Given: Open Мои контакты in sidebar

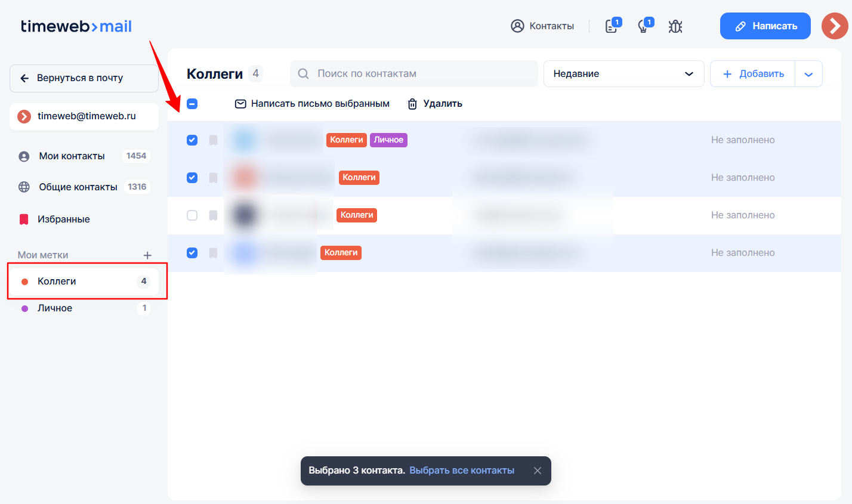Looking at the screenshot, I should pos(72,156).
